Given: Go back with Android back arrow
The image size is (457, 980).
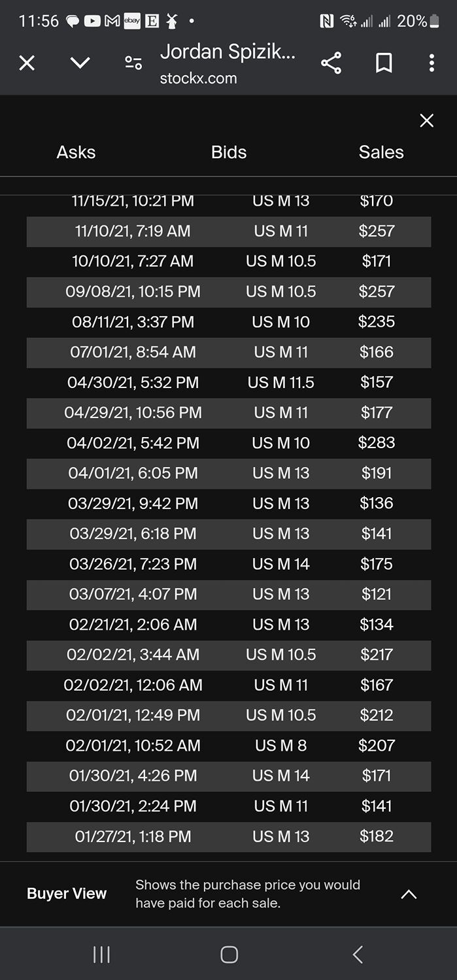Looking at the screenshot, I should [x=357, y=955].
